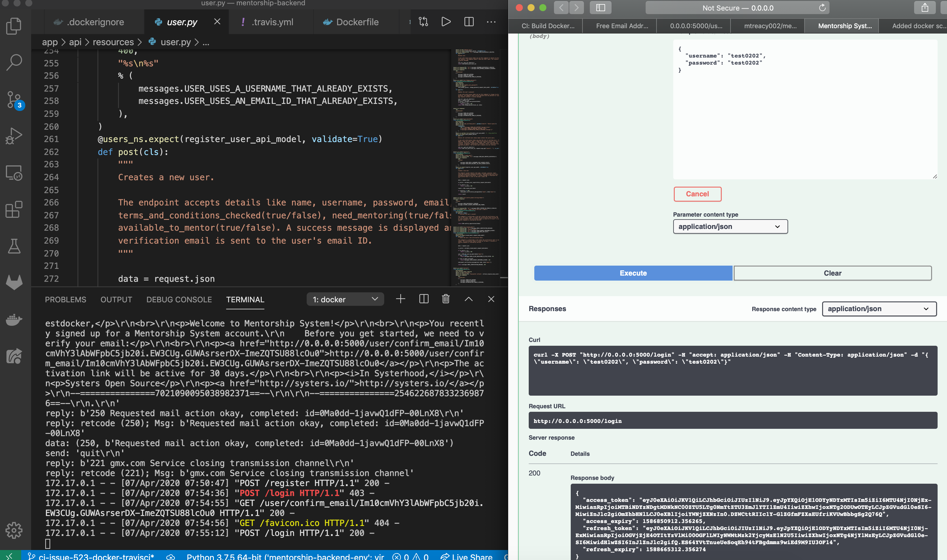Create a new terminal with the plus icon

click(400, 299)
